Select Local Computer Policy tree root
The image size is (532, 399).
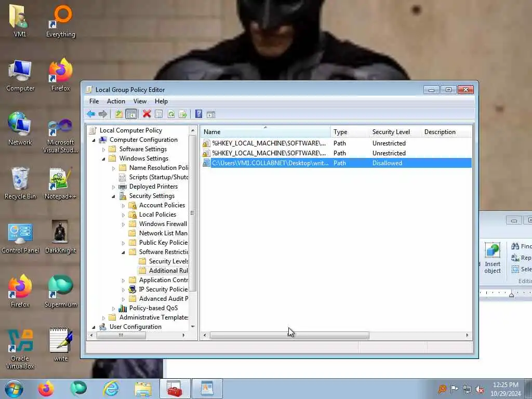pos(130,130)
